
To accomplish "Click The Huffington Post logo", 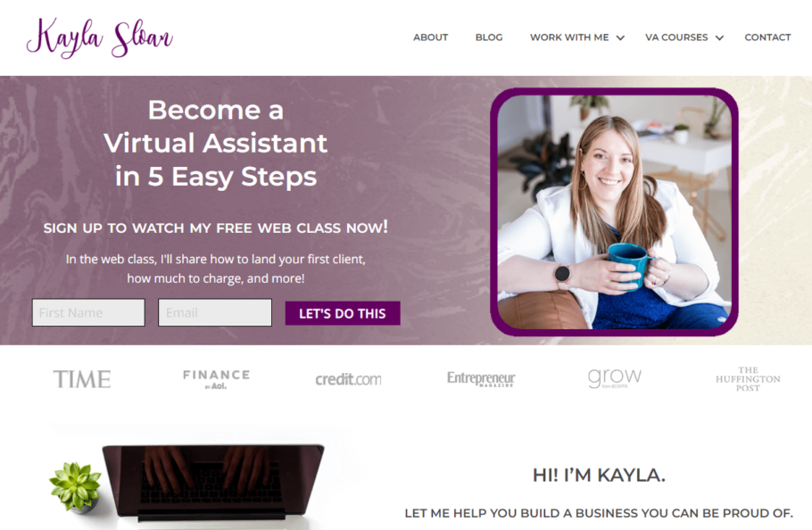I will click(748, 379).
